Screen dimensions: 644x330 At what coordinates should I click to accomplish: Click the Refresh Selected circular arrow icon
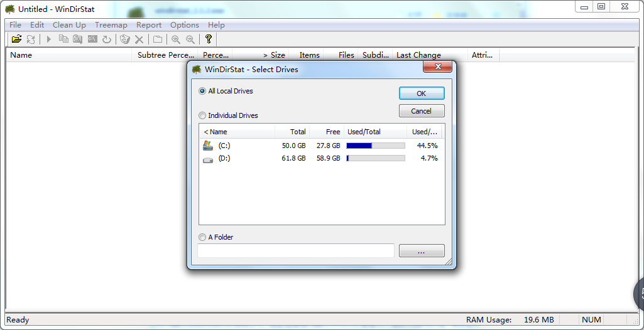pos(107,40)
